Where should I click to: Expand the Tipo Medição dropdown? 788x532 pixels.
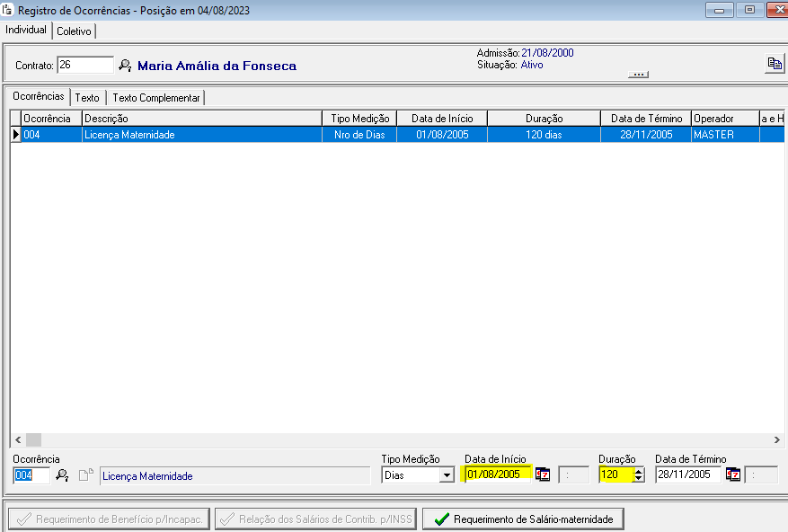coord(447,475)
